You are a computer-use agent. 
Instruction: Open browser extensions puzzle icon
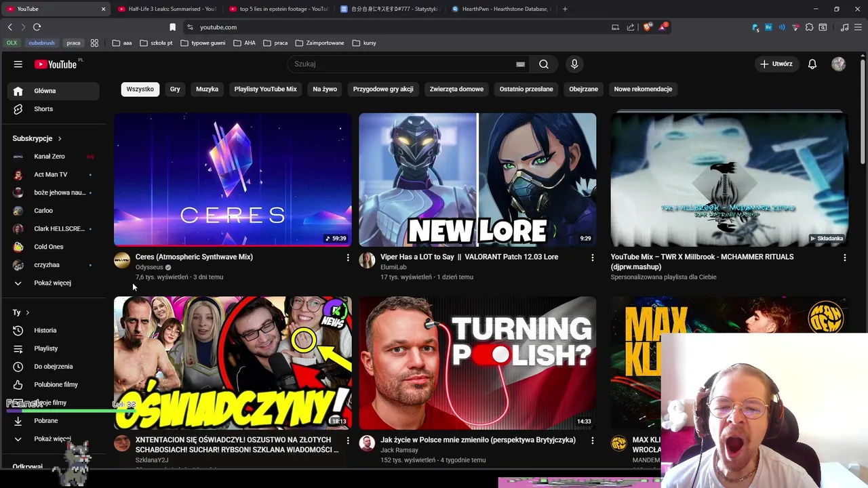pyautogui.click(x=809, y=27)
